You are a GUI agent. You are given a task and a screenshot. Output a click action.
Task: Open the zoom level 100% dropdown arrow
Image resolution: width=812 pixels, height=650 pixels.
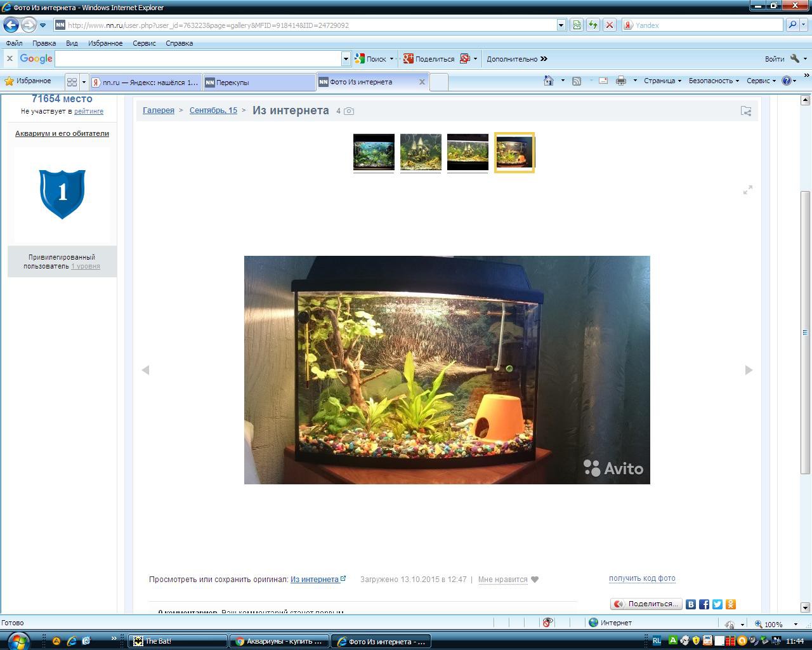[796, 624]
